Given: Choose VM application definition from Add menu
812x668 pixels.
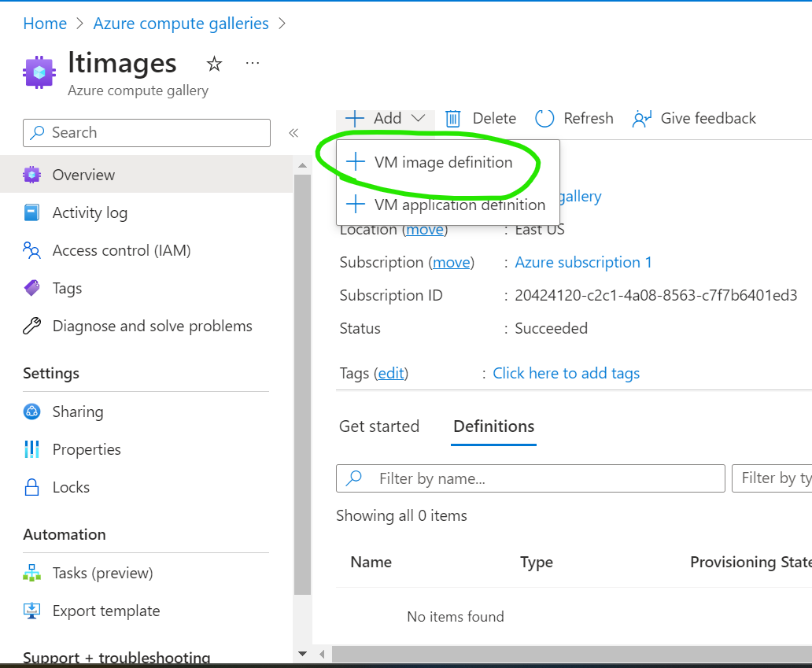Looking at the screenshot, I should tap(448, 205).
